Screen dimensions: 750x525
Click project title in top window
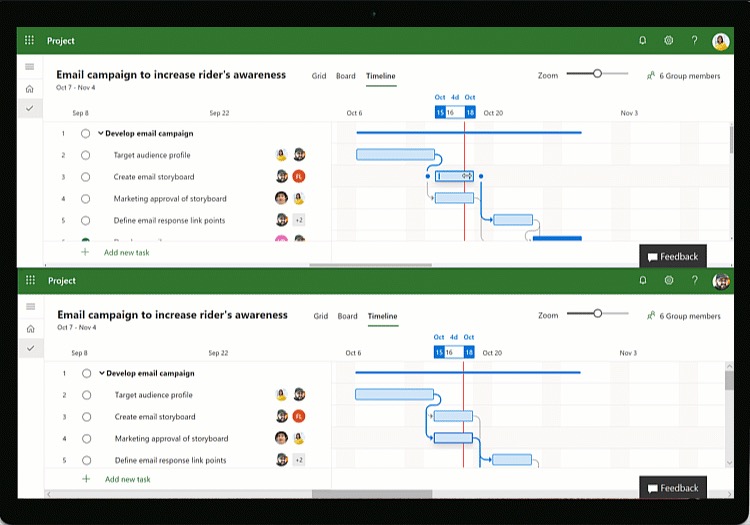click(x=171, y=75)
